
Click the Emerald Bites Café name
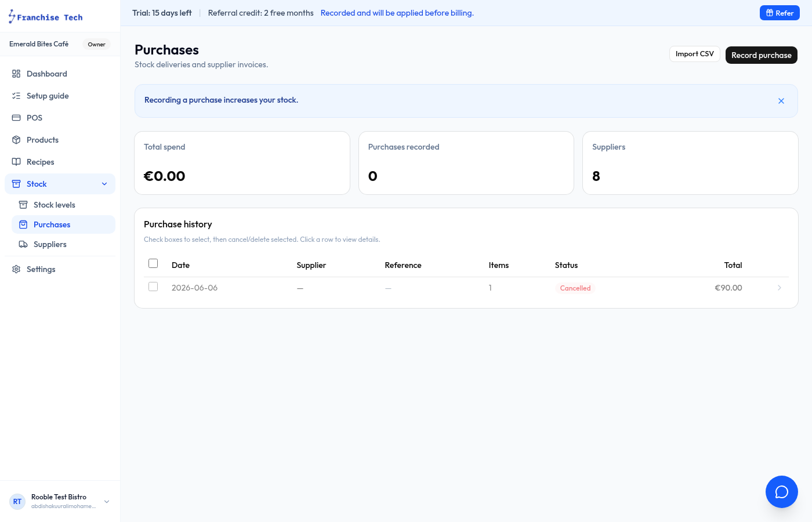coord(39,44)
